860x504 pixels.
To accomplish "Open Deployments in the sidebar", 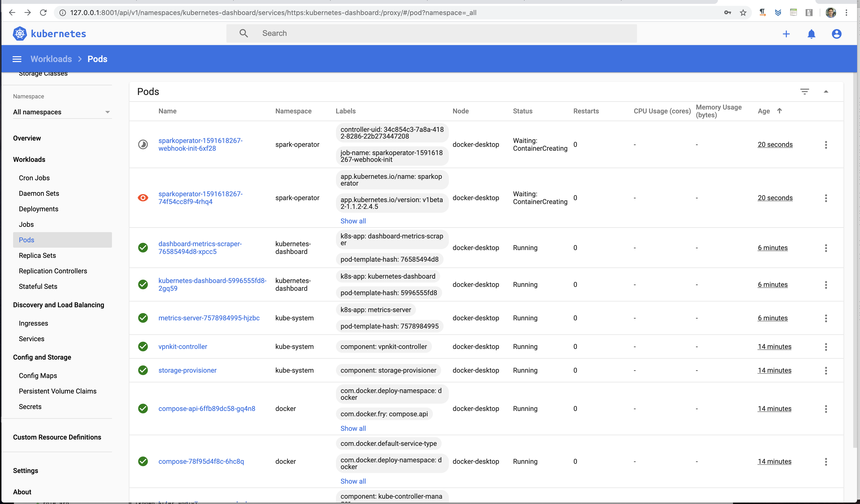I will pyautogui.click(x=39, y=209).
